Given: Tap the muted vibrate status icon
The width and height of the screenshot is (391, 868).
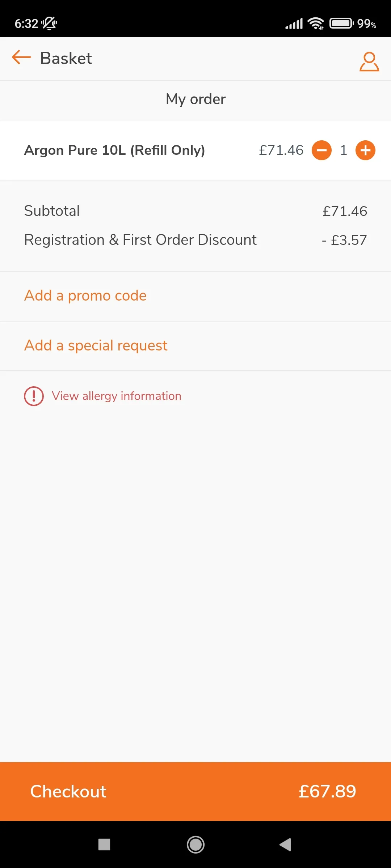Looking at the screenshot, I should [49, 24].
